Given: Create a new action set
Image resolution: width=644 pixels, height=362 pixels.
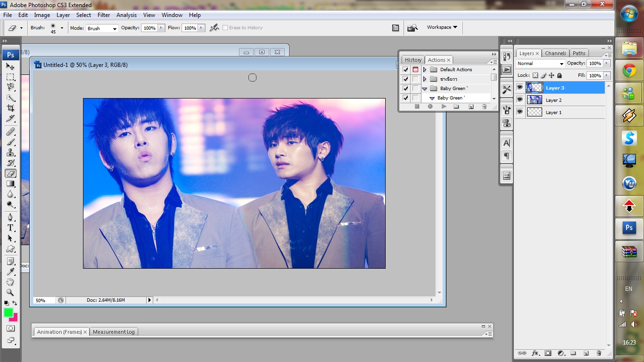Looking at the screenshot, I should pyautogui.click(x=456, y=107).
